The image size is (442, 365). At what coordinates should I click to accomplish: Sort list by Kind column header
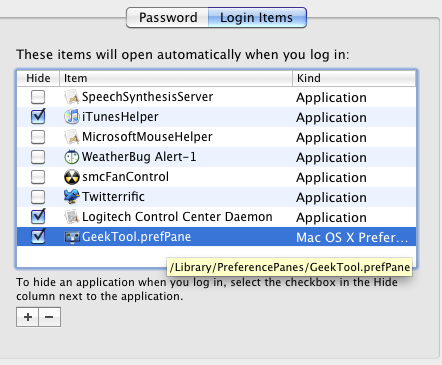(x=354, y=78)
